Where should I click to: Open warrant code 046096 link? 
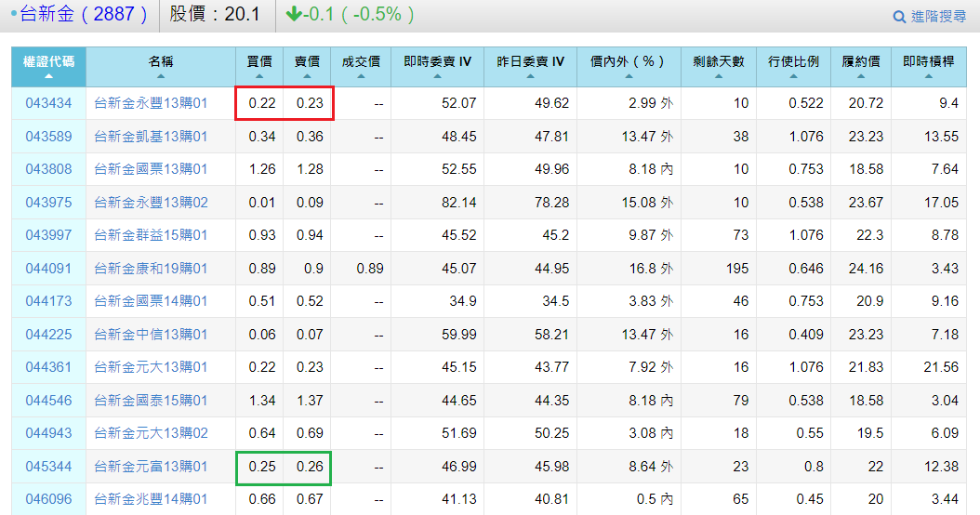[x=48, y=499]
